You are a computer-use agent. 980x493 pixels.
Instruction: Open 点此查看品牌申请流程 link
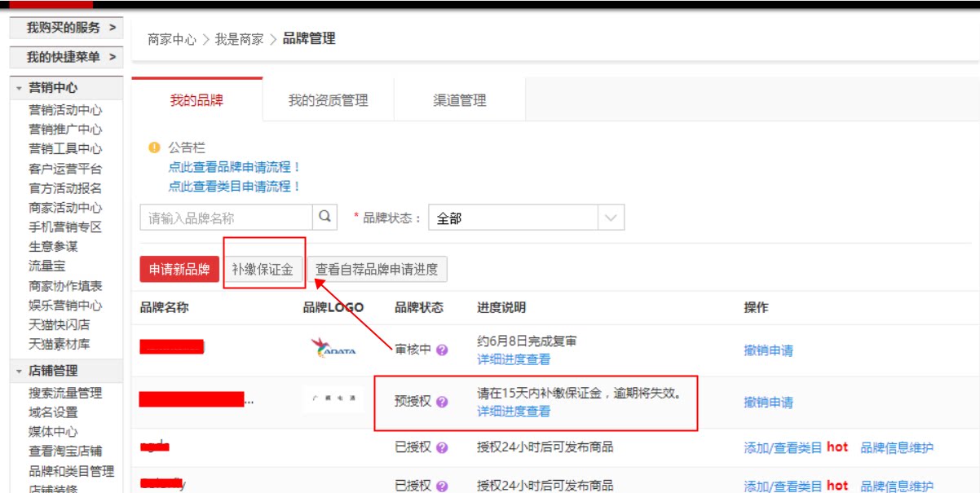(x=234, y=166)
